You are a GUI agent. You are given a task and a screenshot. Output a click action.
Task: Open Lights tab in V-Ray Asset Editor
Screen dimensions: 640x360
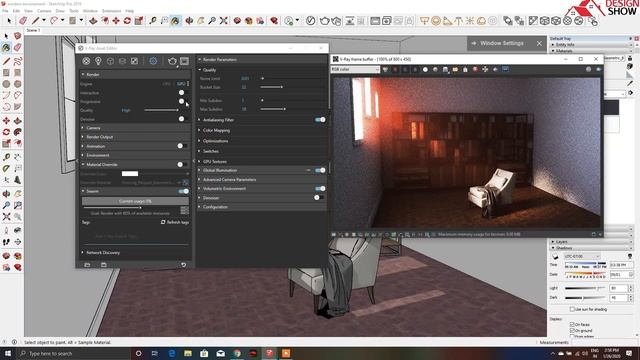point(98,61)
